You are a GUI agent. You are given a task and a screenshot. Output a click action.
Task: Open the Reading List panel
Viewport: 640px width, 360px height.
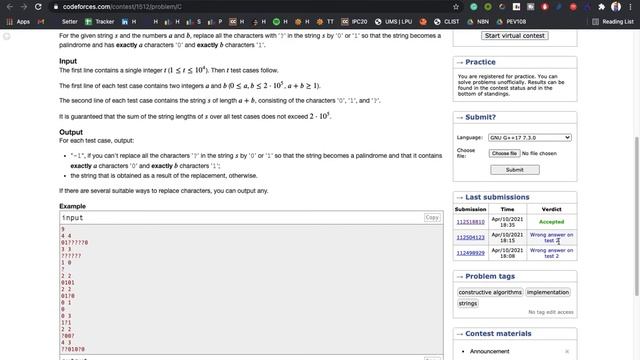[x=613, y=22]
